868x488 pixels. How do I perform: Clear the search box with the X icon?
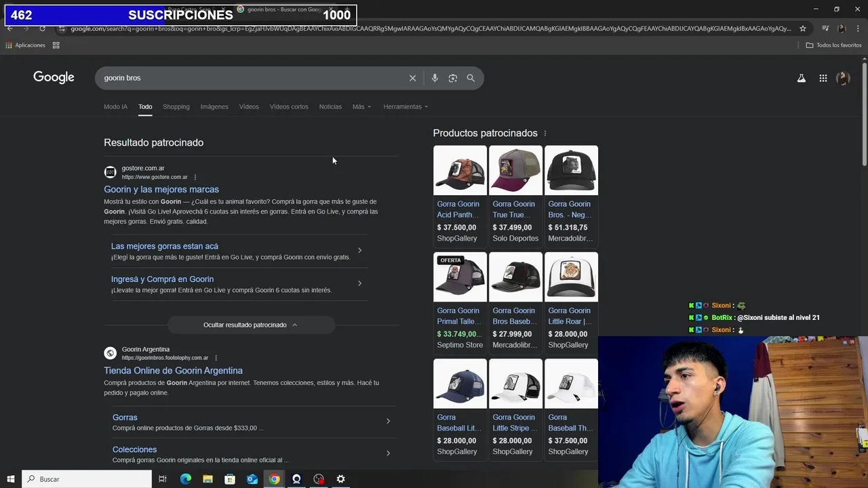click(412, 78)
